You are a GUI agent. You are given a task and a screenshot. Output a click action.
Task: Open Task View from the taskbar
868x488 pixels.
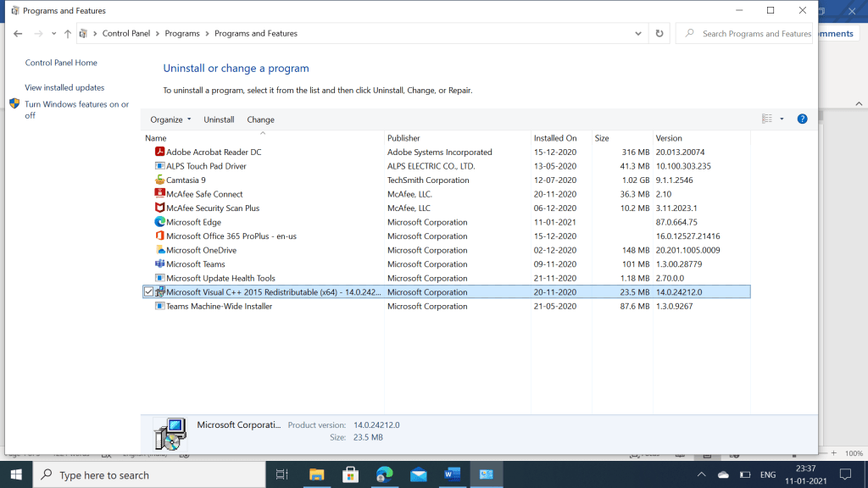tap(281, 474)
